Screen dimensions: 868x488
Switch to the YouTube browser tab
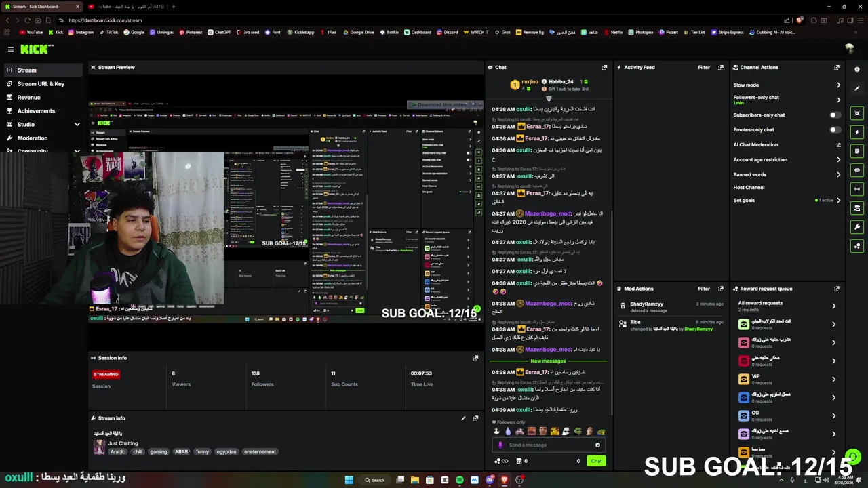127,7
